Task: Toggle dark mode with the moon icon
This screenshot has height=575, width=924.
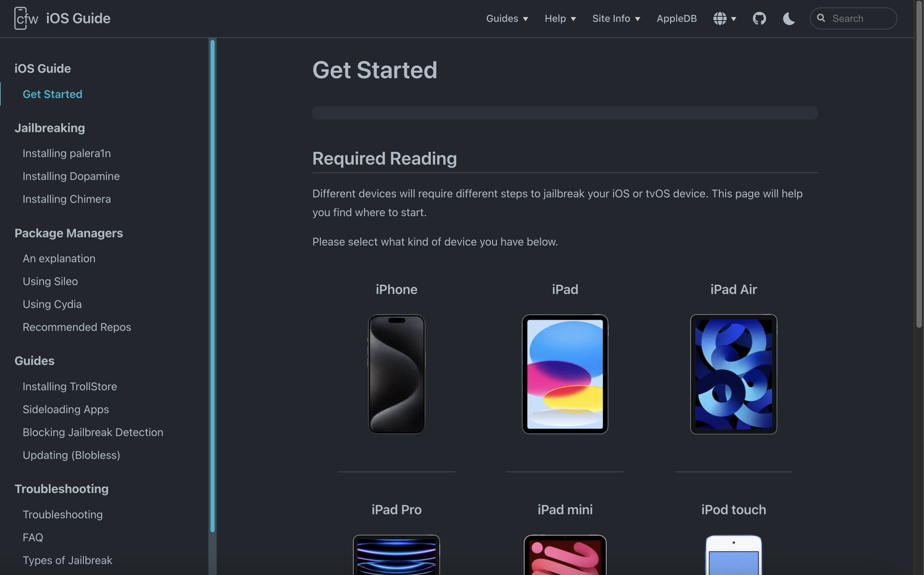Action: (x=789, y=18)
